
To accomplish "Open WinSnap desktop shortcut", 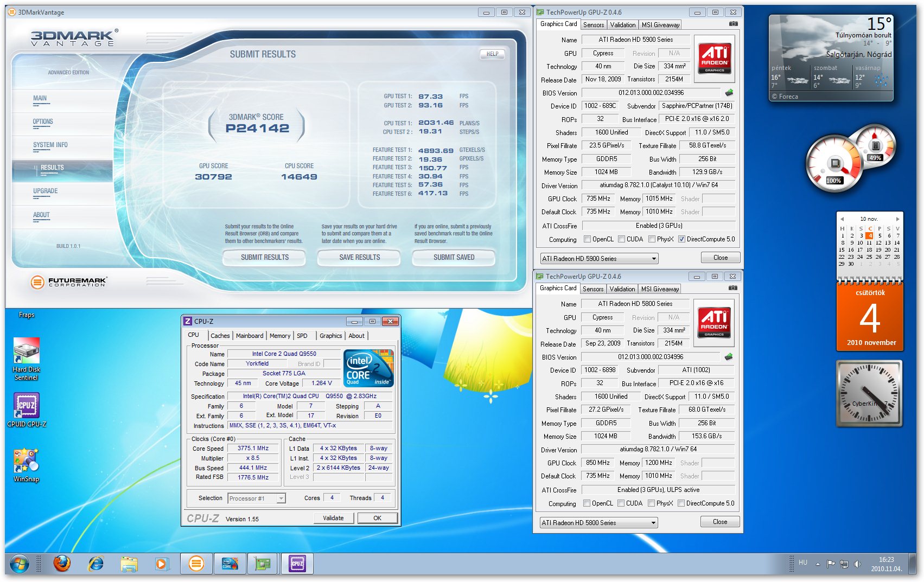I will point(26,465).
